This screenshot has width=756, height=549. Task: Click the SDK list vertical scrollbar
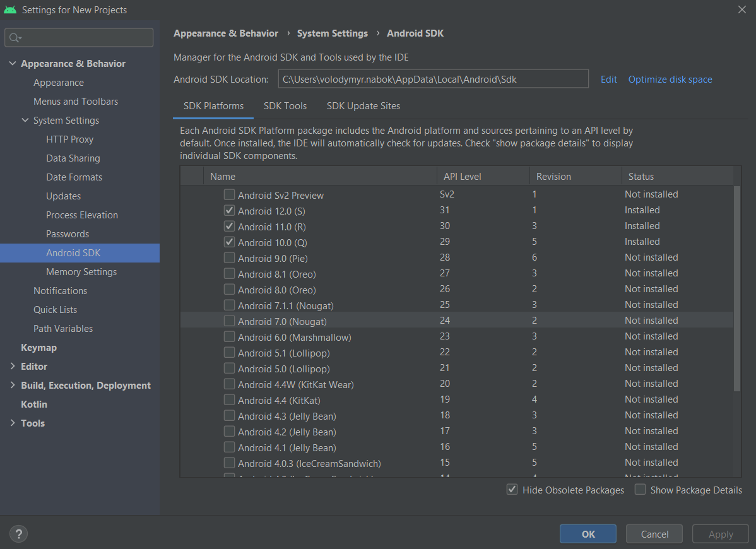click(736, 288)
